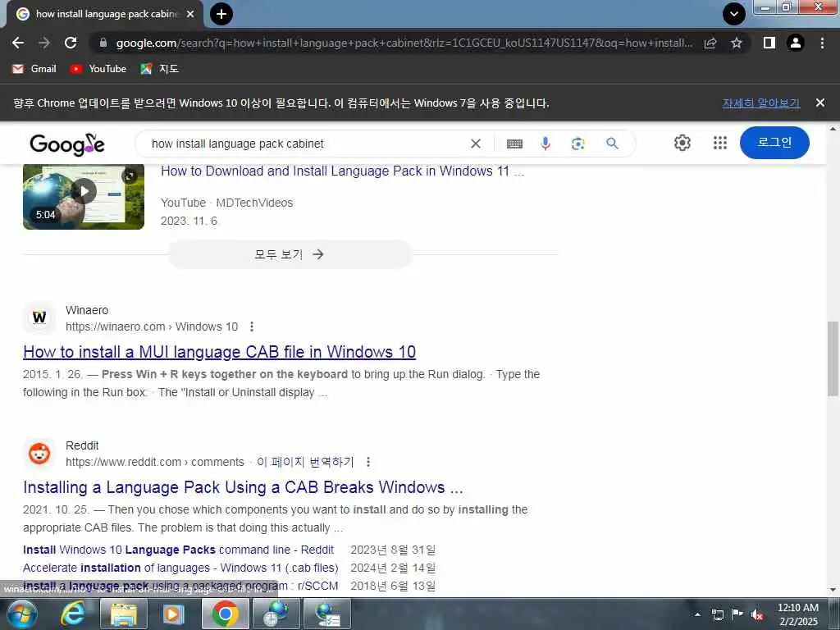Click the scrollbar down arrow

click(833, 590)
